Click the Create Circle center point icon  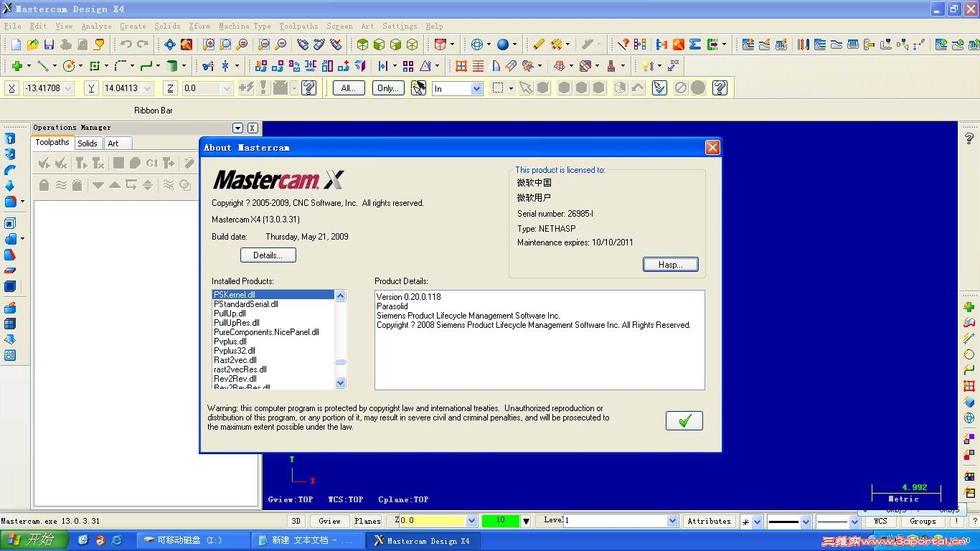click(70, 66)
